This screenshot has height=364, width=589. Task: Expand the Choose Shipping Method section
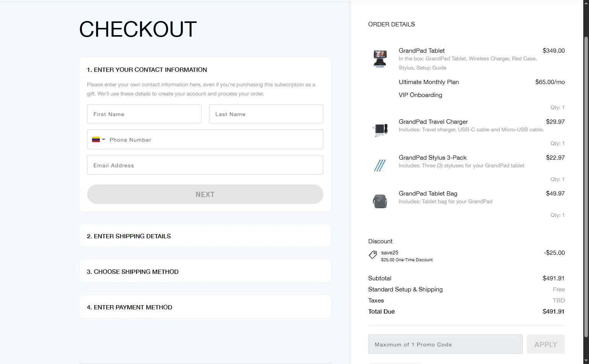click(205, 272)
